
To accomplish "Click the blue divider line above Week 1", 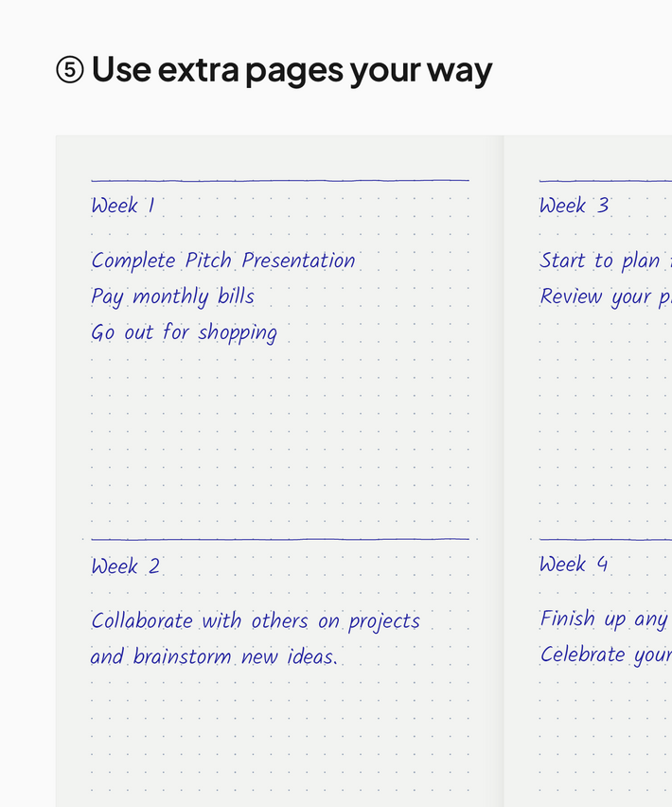I will 280,180.
